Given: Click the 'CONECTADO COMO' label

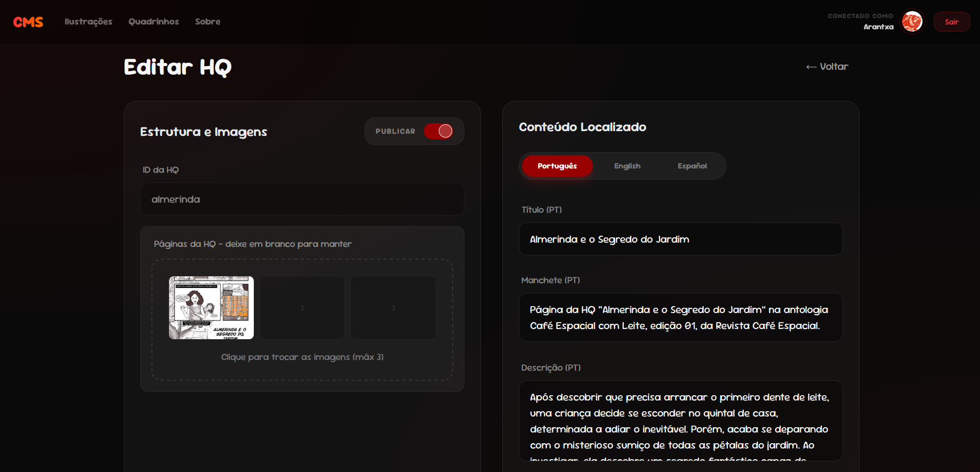Looking at the screenshot, I should pyautogui.click(x=861, y=16).
